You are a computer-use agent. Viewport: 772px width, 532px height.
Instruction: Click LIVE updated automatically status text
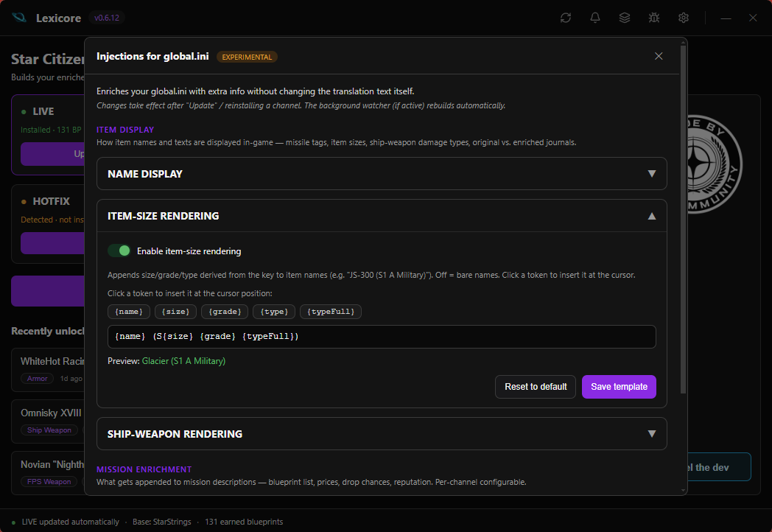[71, 522]
